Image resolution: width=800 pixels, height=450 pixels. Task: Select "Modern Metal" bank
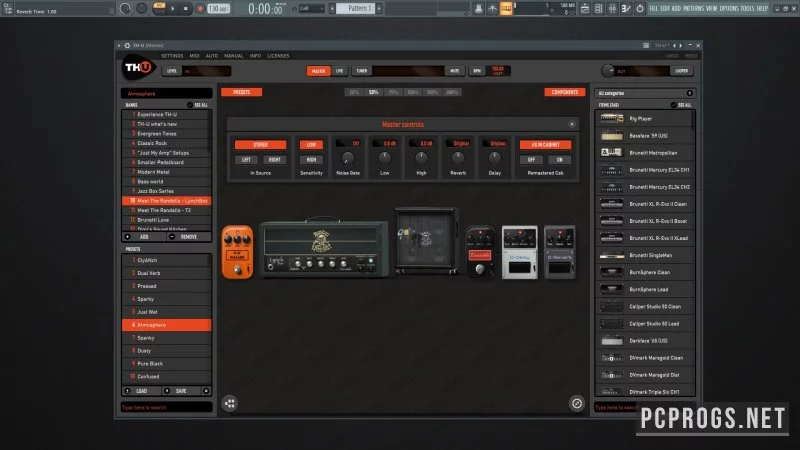point(166,172)
